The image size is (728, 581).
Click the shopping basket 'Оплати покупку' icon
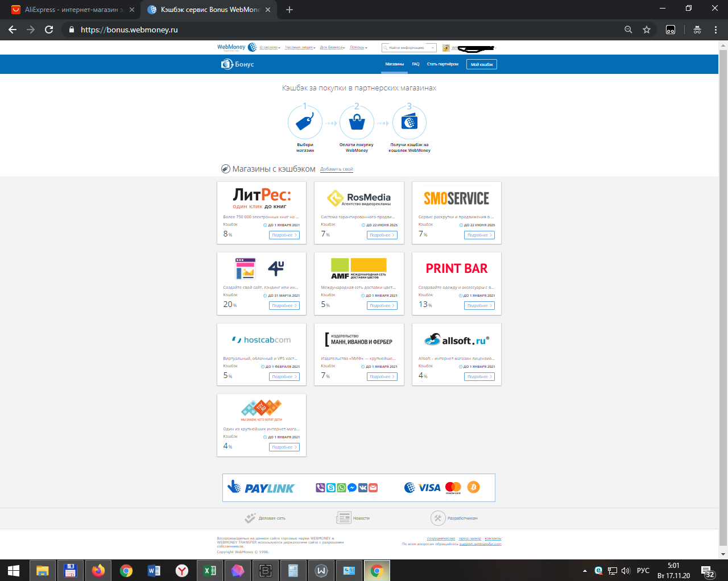[x=357, y=122]
